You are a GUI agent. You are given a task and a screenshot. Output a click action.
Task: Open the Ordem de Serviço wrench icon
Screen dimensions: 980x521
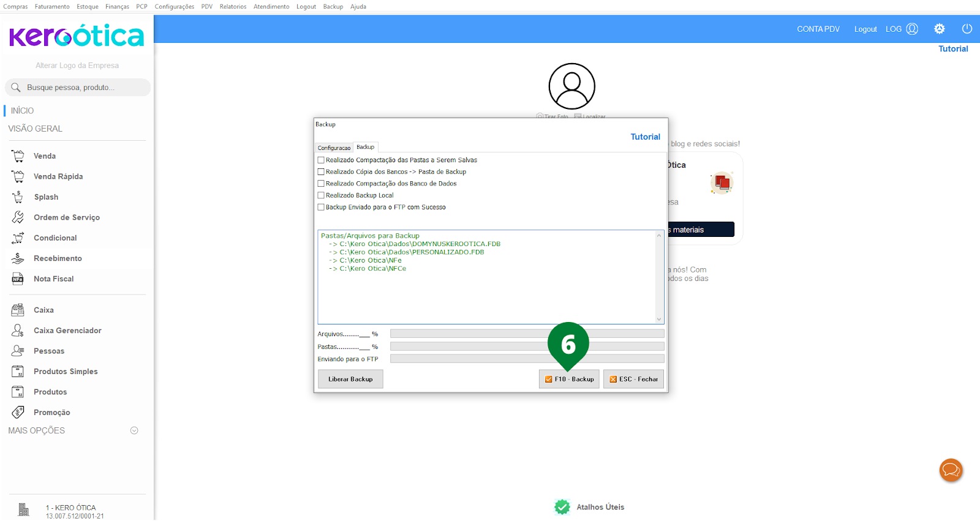[x=18, y=217]
